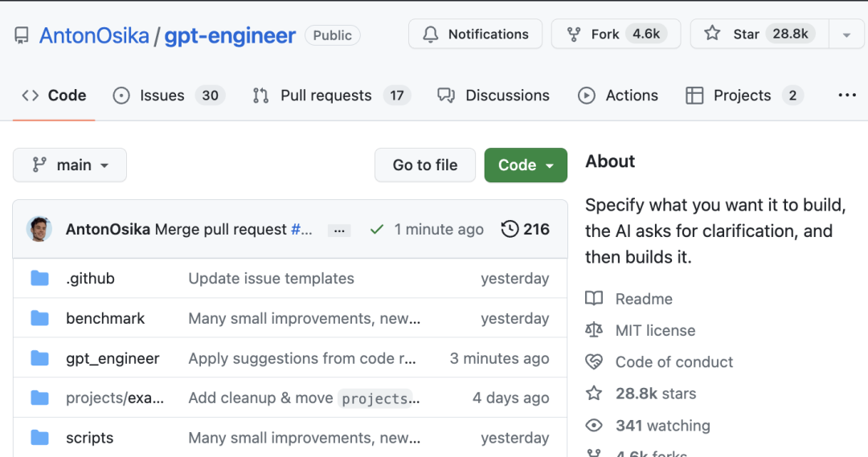Open the green Code dropdown button
Screen dimensions: 868x457
coord(526,165)
